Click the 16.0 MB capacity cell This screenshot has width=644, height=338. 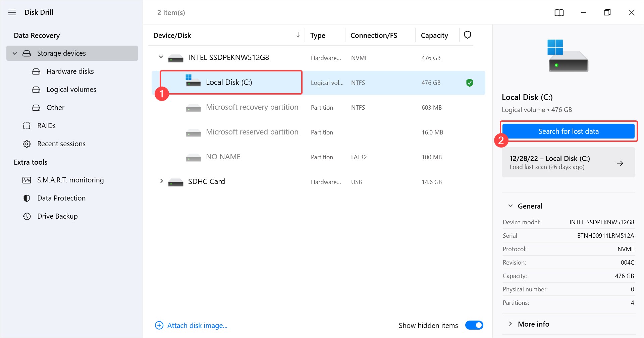tap(432, 132)
